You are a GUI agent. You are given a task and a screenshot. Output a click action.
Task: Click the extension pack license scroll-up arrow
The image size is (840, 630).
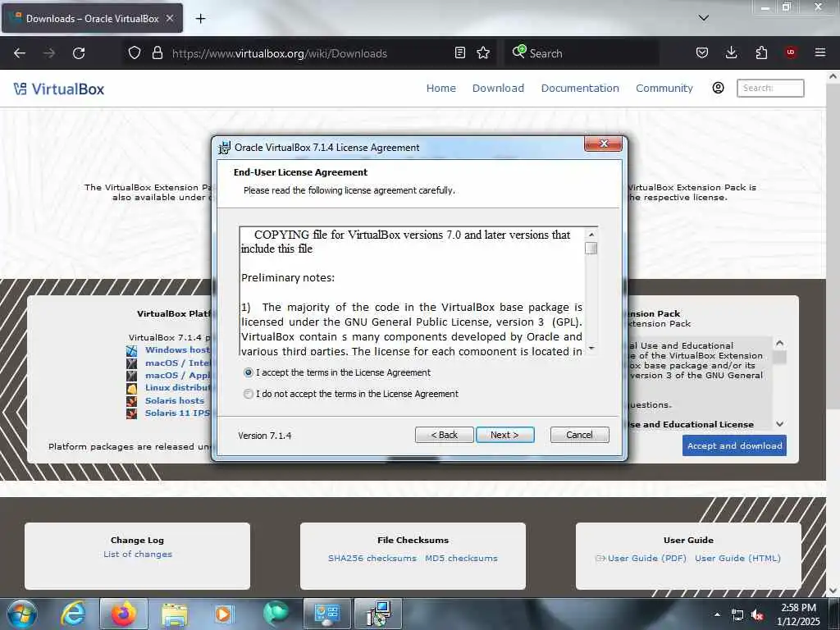(779, 343)
